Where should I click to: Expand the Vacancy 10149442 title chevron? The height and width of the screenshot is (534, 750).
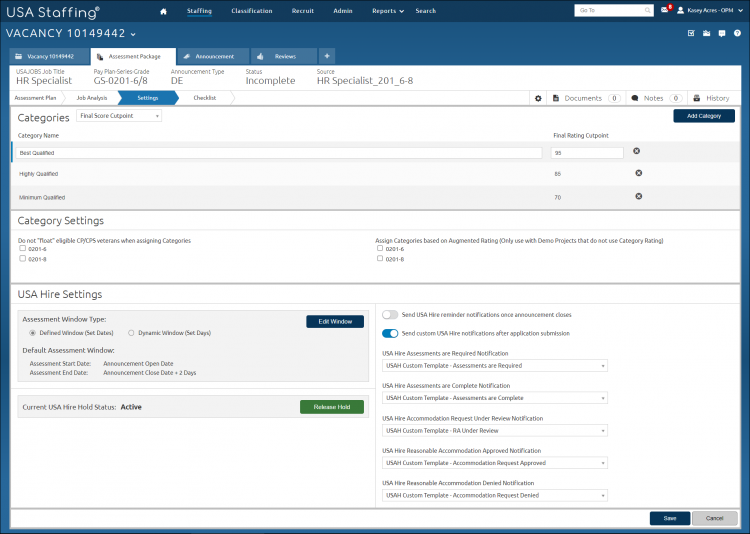pyautogui.click(x=133, y=34)
